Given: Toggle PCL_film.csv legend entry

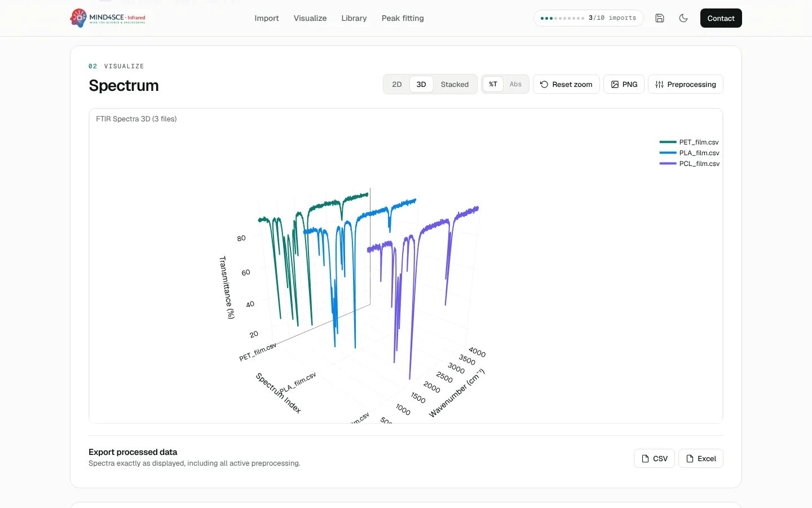Looking at the screenshot, I should (699, 164).
